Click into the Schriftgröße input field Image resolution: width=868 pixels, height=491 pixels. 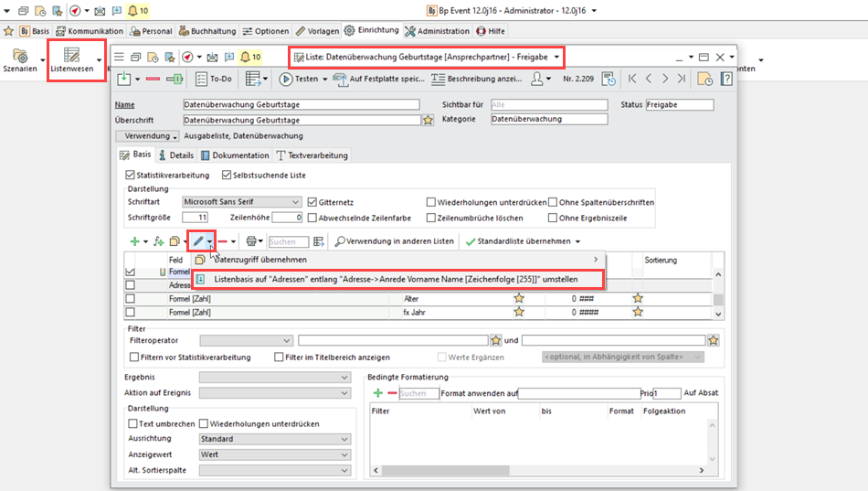point(195,218)
